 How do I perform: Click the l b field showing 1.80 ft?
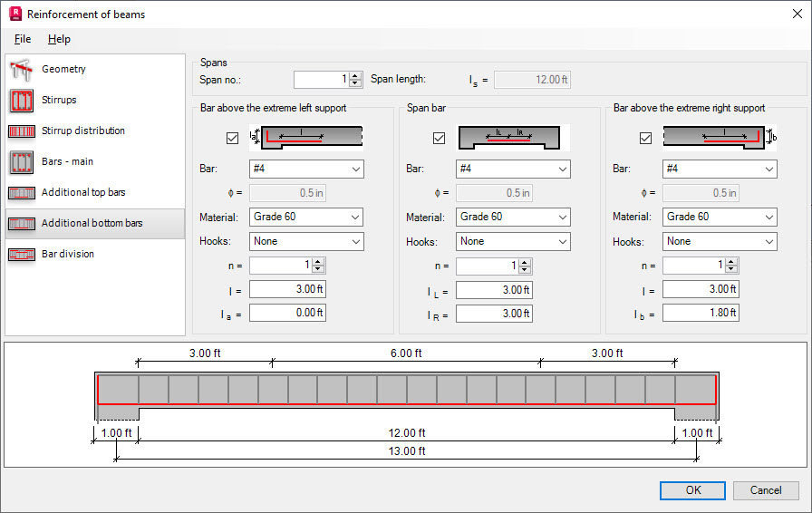(701, 313)
